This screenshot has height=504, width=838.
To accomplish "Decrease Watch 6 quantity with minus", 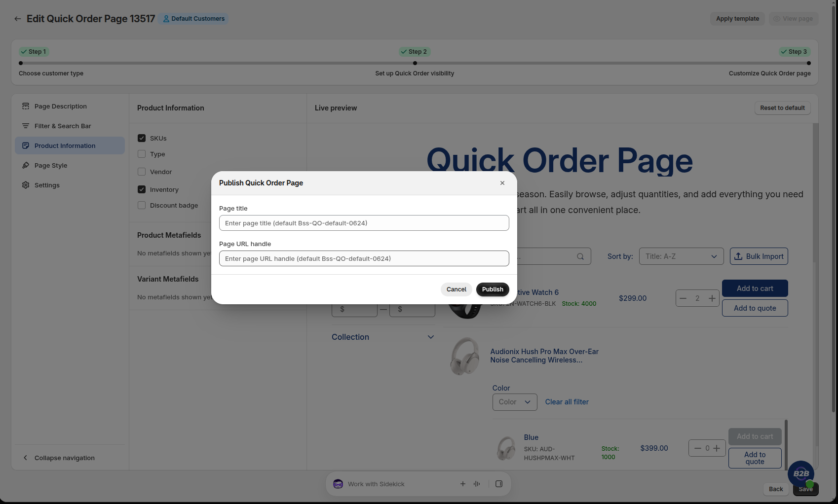I will 683,298.
